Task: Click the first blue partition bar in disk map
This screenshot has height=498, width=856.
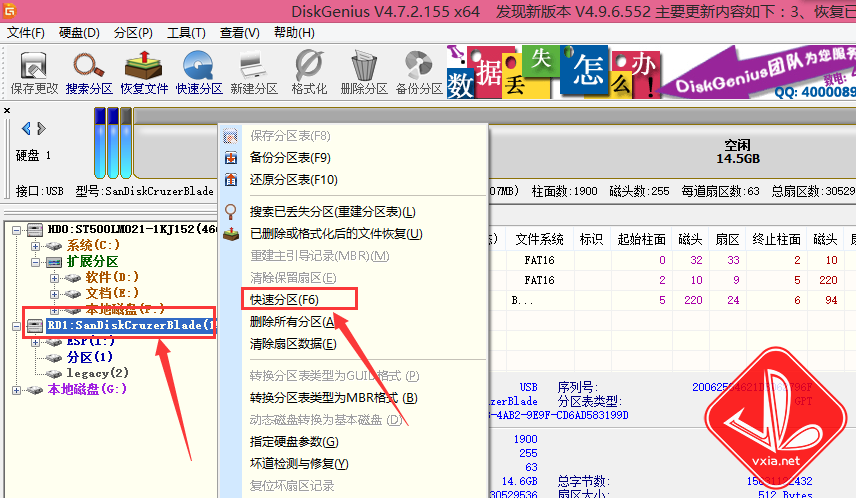Action: pos(99,143)
